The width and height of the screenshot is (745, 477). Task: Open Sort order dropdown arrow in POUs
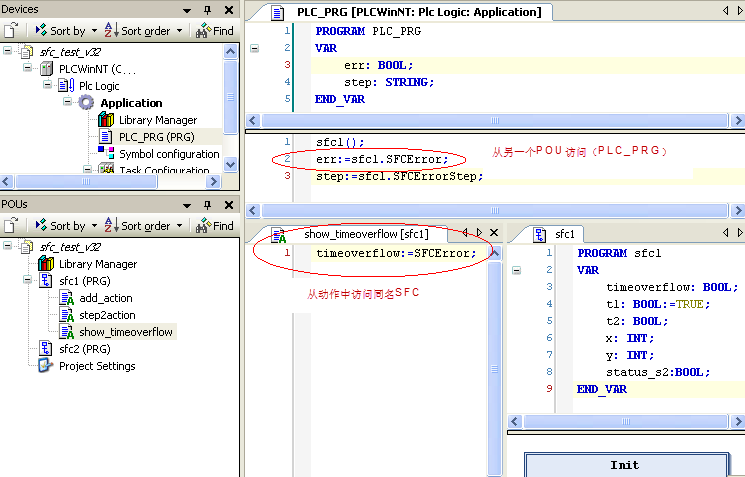179,226
